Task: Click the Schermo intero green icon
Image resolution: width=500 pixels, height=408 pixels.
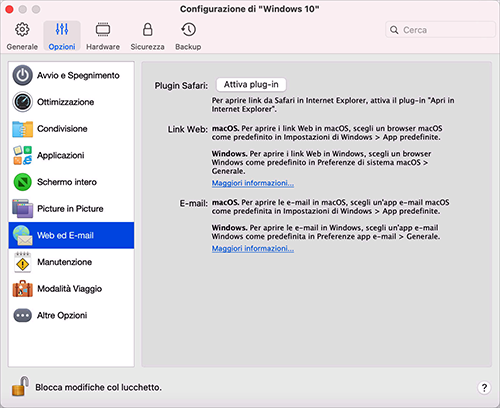Action: click(x=23, y=182)
